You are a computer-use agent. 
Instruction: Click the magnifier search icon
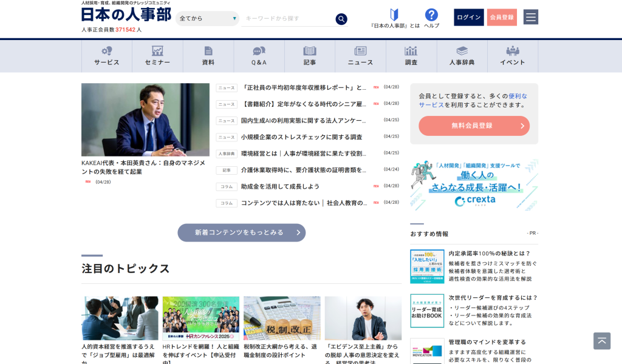pyautogui.click(x=341, y=19)
